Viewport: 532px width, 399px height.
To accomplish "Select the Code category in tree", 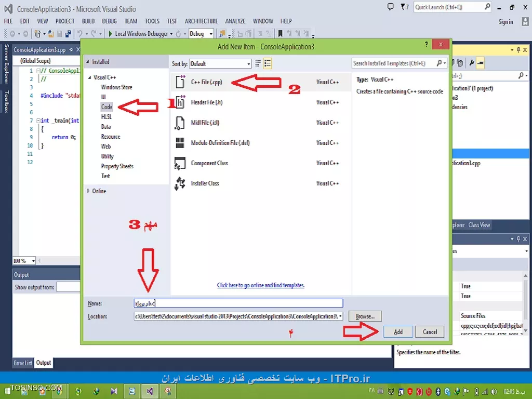I will click(107, 107).
